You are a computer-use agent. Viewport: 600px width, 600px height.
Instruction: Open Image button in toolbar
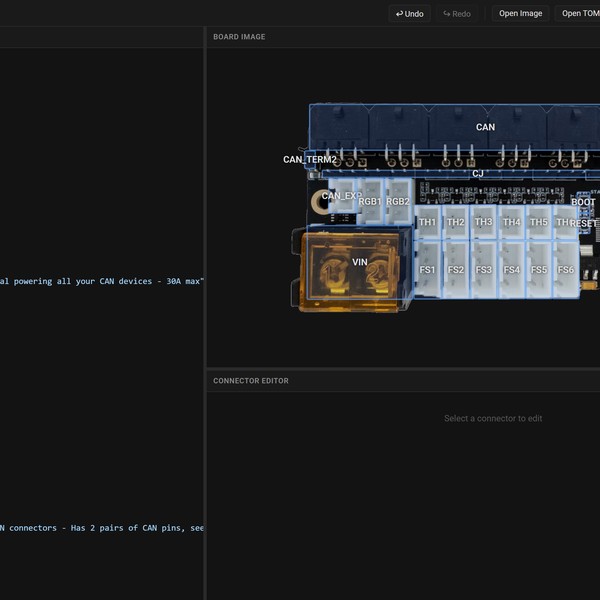[520, 13]
